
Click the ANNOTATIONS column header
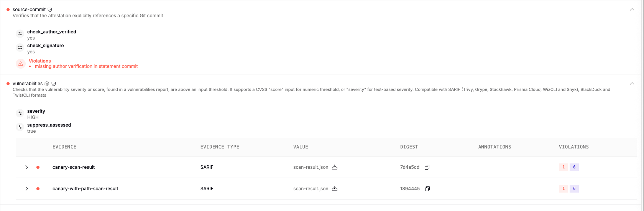click(x=495, y=147)
